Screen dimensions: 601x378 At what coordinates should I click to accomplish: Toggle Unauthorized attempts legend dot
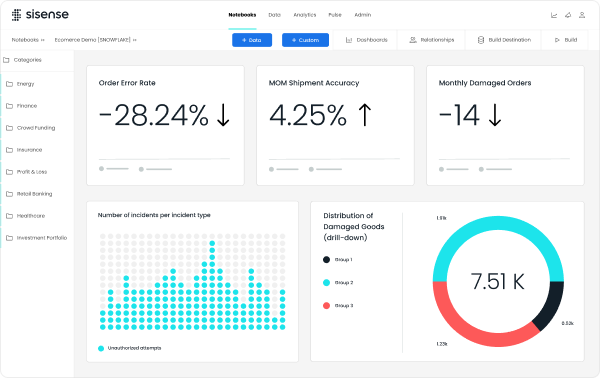pos(101,348)
